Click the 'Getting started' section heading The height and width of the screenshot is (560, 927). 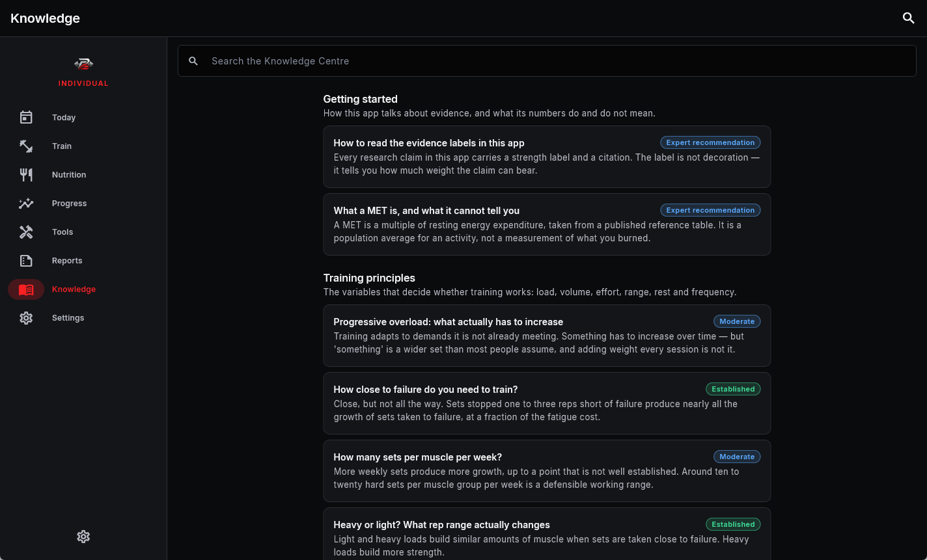[360, 99]
